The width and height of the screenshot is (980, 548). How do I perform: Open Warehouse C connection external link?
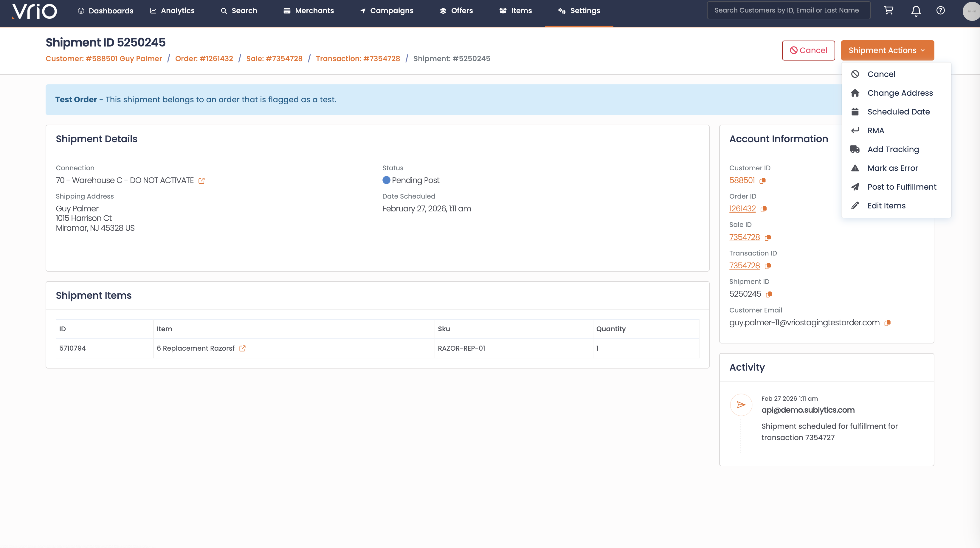pyautogui.click(x=201, y=181)
